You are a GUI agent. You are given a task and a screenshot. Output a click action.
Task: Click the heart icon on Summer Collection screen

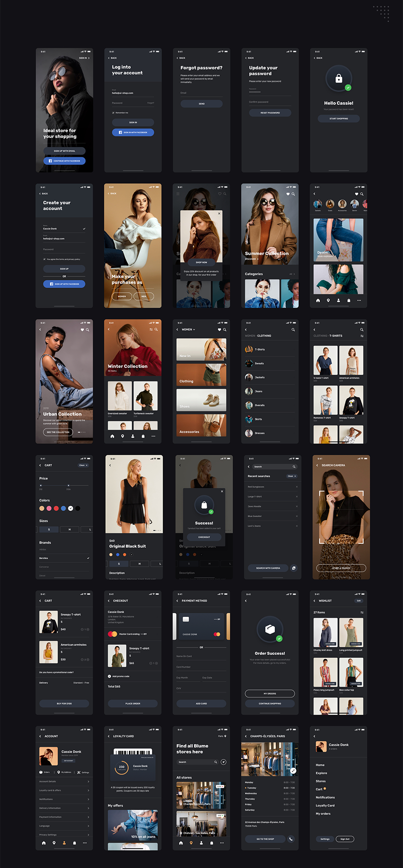pos(288,194)
